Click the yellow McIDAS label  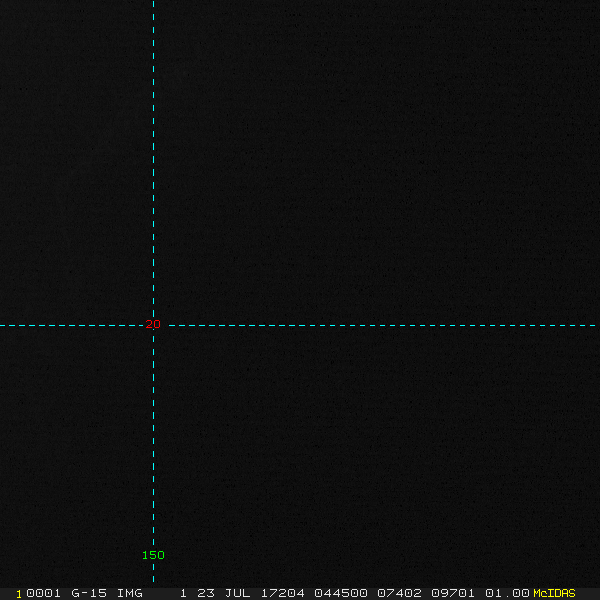pos(554,593)
